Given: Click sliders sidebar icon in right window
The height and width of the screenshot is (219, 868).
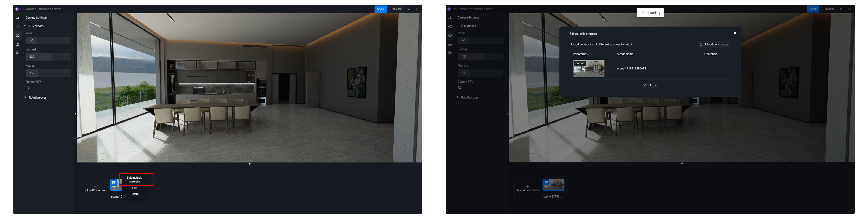Looking at the screenshot, I should (x=450, y=18).
